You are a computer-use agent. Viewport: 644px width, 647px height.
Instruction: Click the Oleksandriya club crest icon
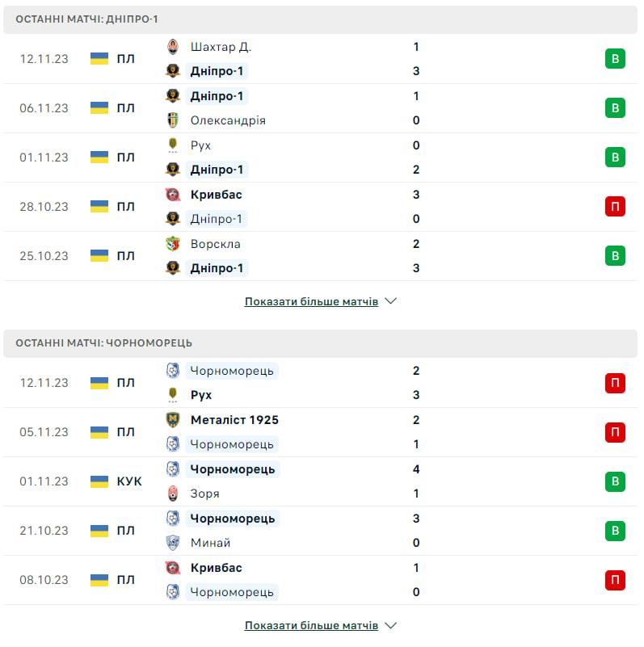173,120
